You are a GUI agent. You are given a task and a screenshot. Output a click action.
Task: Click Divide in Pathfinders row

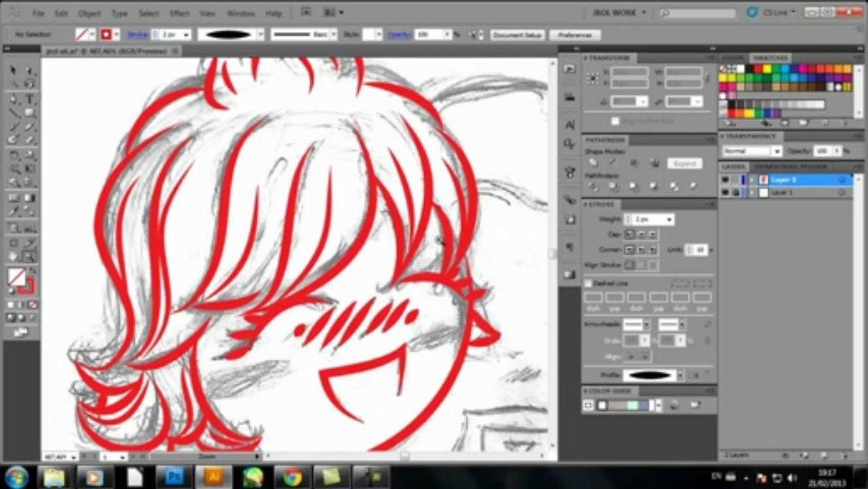(592, 186)
